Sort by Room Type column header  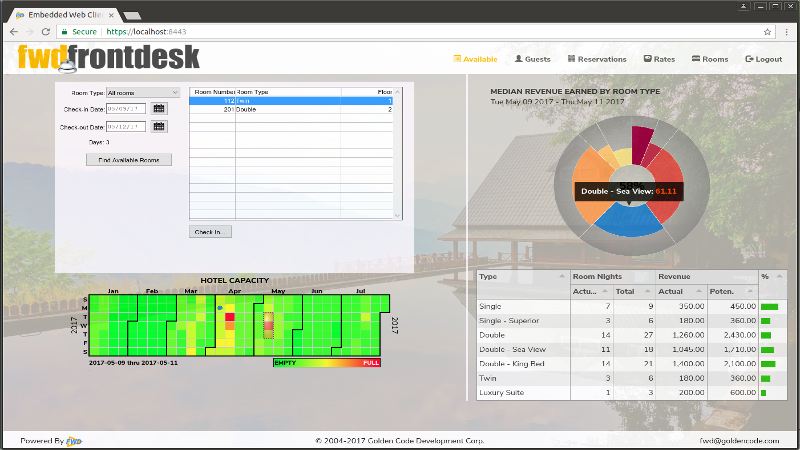click(x=288, y=92)
